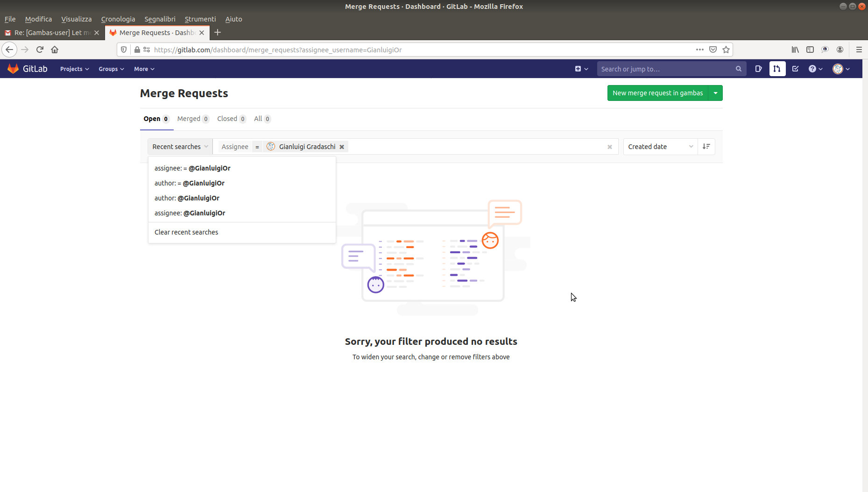This screenshot has height=492, width=868.
Task: Click the GitLab fox logo
Action: (x=13, y=69)
